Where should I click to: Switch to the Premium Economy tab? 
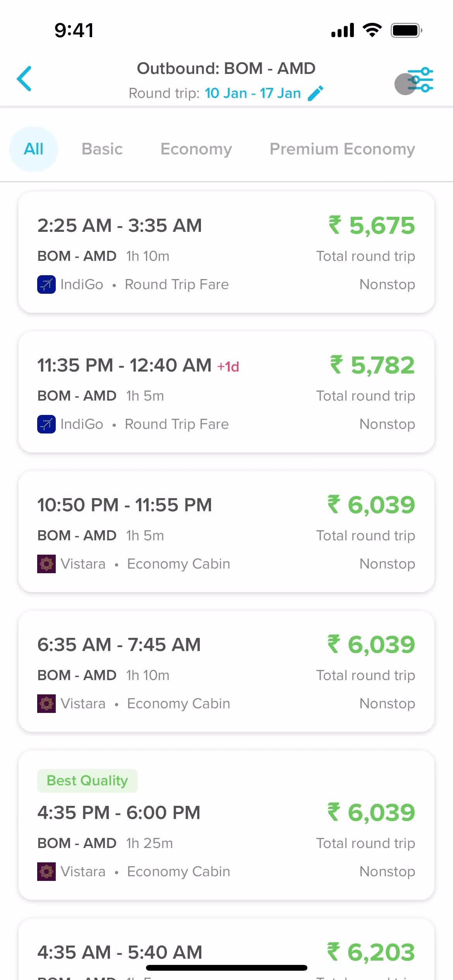click(x=342, y=149)
